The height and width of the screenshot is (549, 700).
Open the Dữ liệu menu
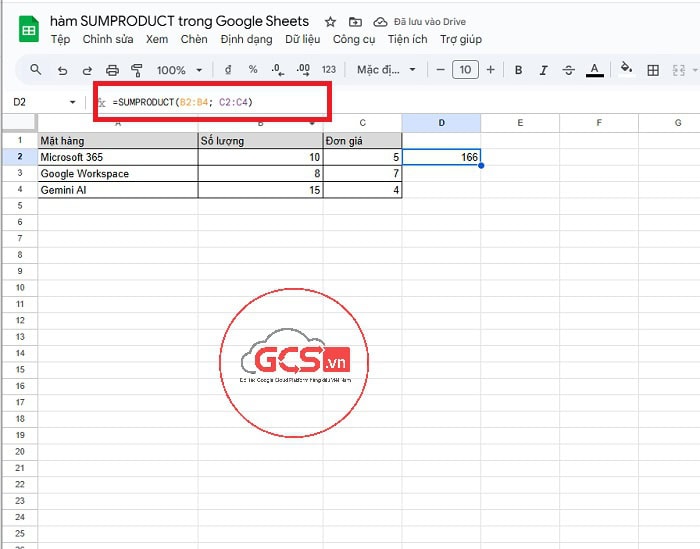303,39
